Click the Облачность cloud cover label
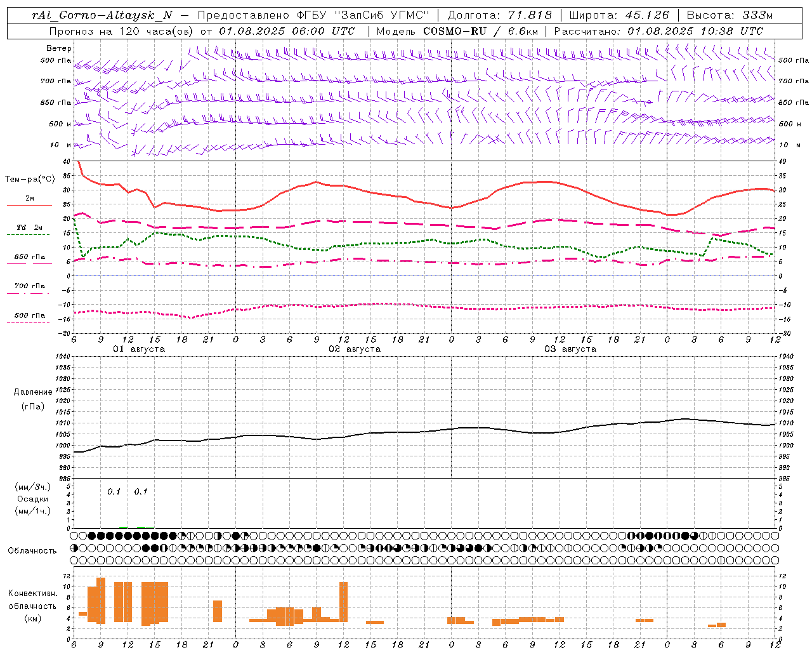 pyautogui.click(x=32, y=550)
